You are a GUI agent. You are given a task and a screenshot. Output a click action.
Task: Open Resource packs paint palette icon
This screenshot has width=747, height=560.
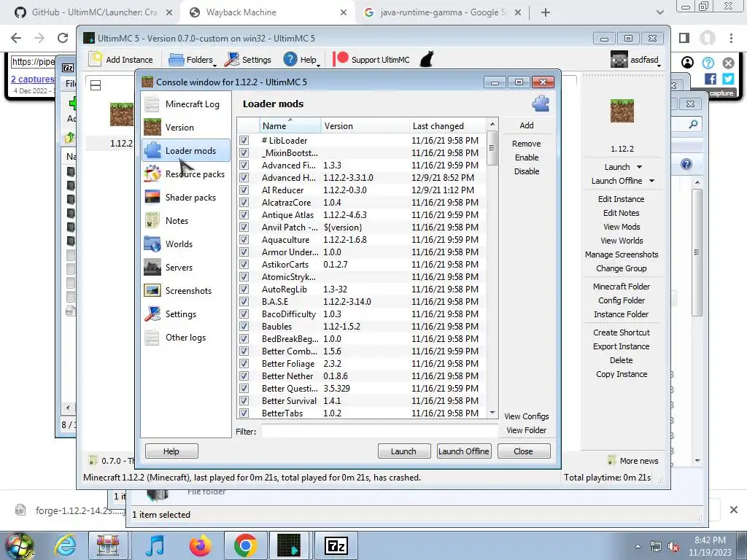point(152,174)
